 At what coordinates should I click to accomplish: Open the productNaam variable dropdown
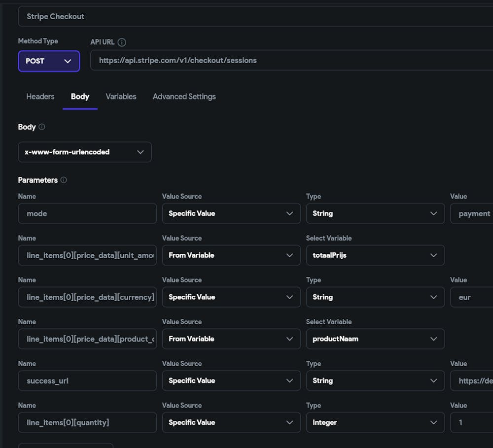pyautogui.click(x=375, y=339)
